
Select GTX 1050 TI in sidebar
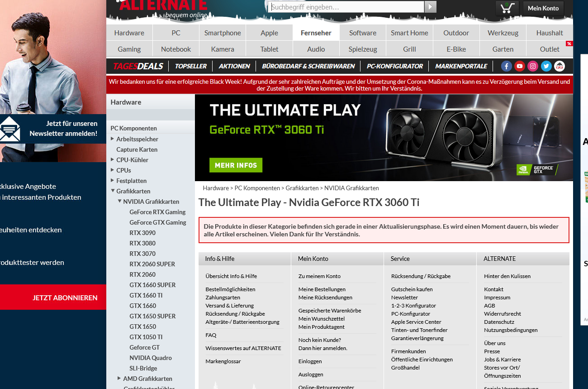coord(146,337)
